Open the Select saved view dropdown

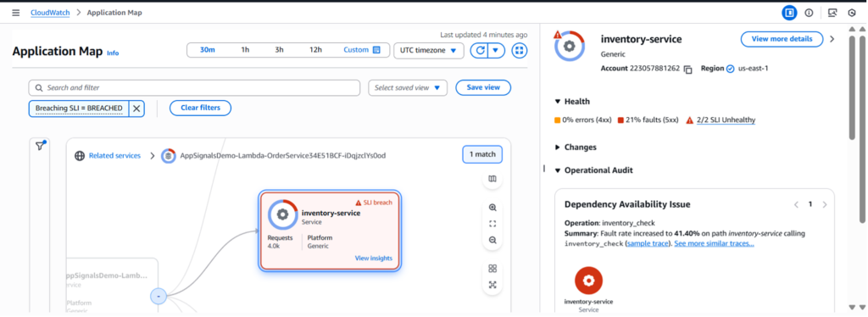pos(408,87)
